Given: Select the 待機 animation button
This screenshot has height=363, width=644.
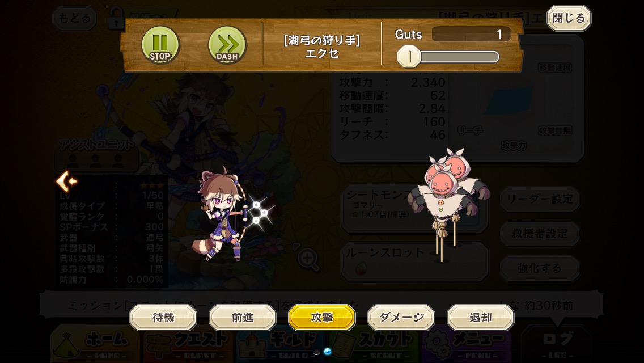Looking at the screenshot, I should [163, 318].
